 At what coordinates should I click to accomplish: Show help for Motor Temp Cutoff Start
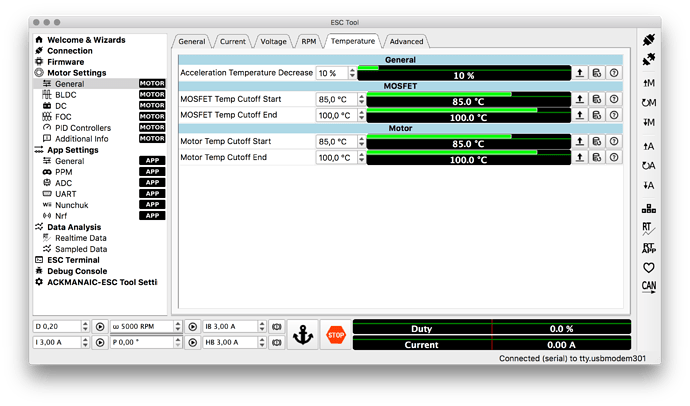click(614, 142)
